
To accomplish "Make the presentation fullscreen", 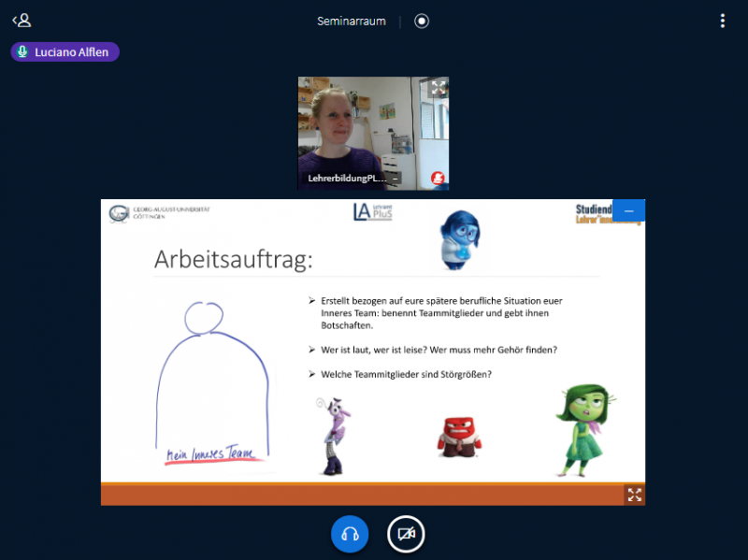I will point(635,495).
